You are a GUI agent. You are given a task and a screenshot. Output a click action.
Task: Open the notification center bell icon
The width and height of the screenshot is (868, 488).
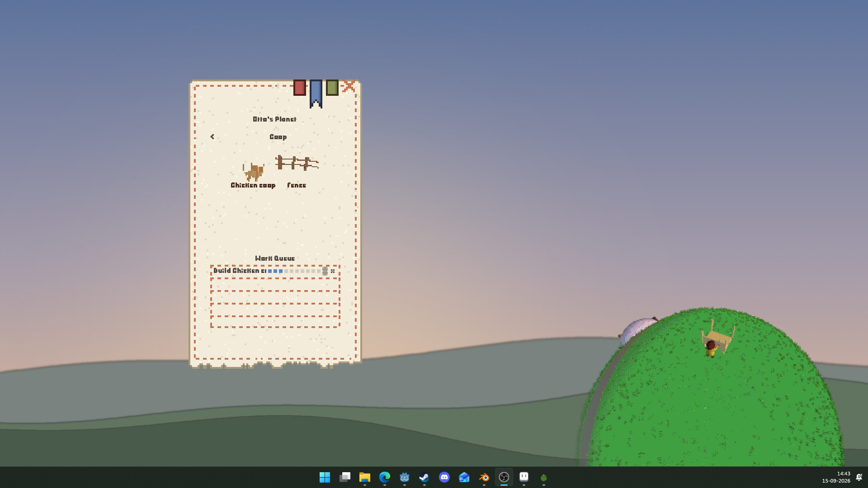[859, 477]
